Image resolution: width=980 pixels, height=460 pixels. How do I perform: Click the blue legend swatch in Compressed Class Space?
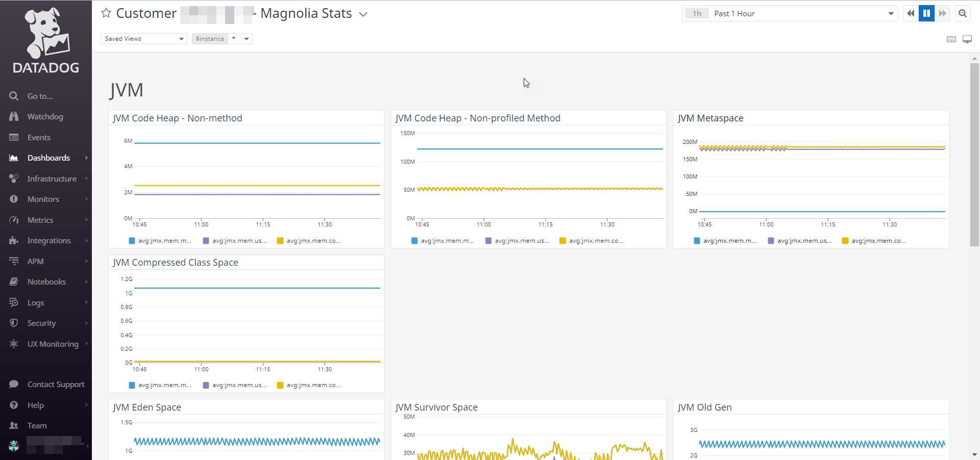pyautogui.click(x=132, y=385)
